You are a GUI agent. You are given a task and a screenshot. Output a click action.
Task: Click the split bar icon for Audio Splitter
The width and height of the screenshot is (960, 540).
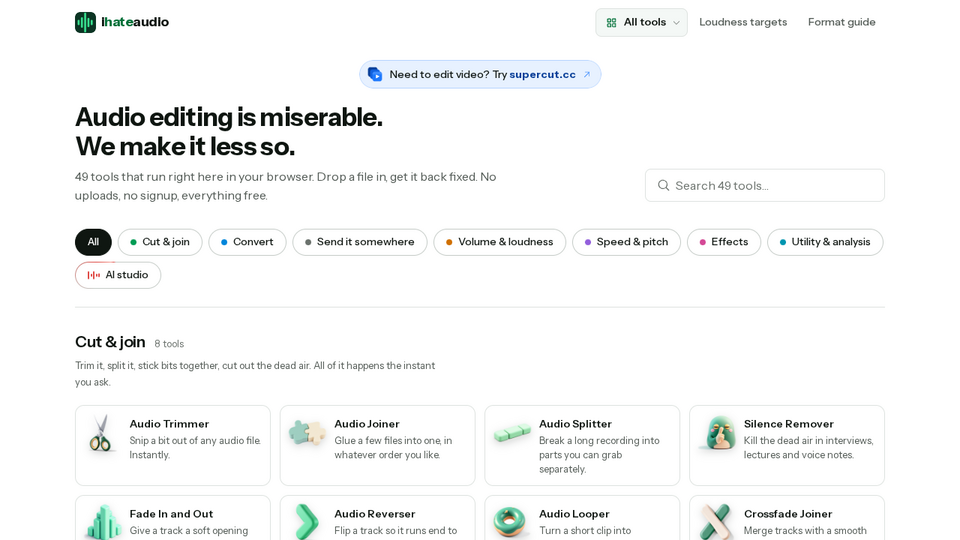(512, 432)
